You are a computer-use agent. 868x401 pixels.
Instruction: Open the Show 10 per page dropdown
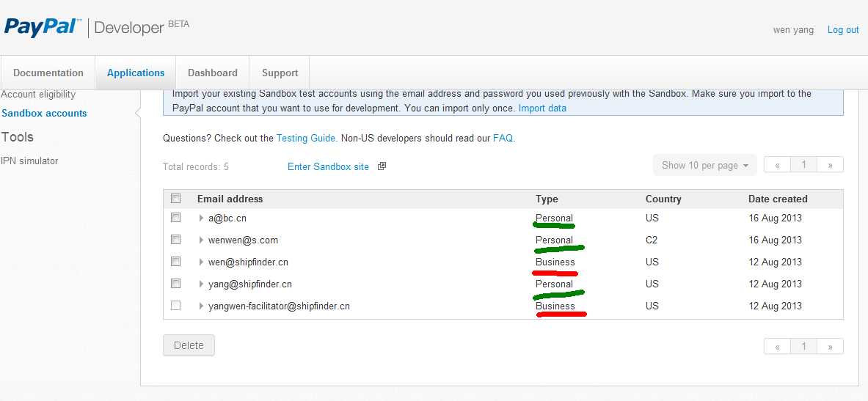[704, 165]
